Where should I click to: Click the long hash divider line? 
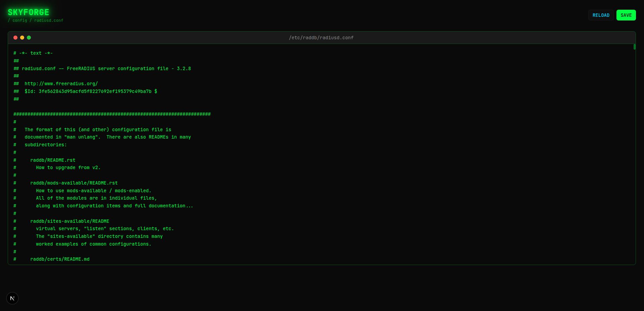coord(112,114)
